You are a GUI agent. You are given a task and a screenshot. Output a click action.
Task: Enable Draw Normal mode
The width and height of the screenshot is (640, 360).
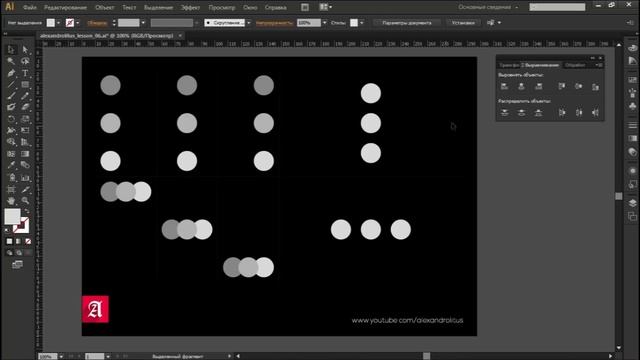9,253
